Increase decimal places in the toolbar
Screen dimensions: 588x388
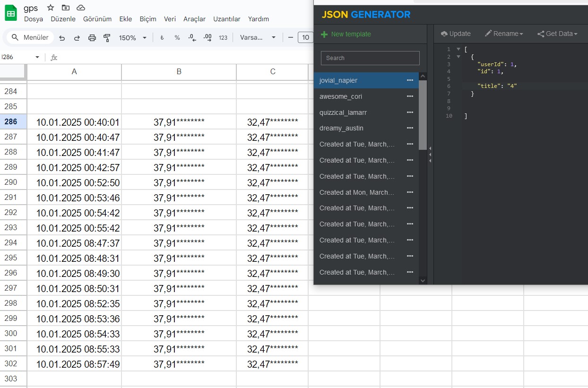(208, 38)
